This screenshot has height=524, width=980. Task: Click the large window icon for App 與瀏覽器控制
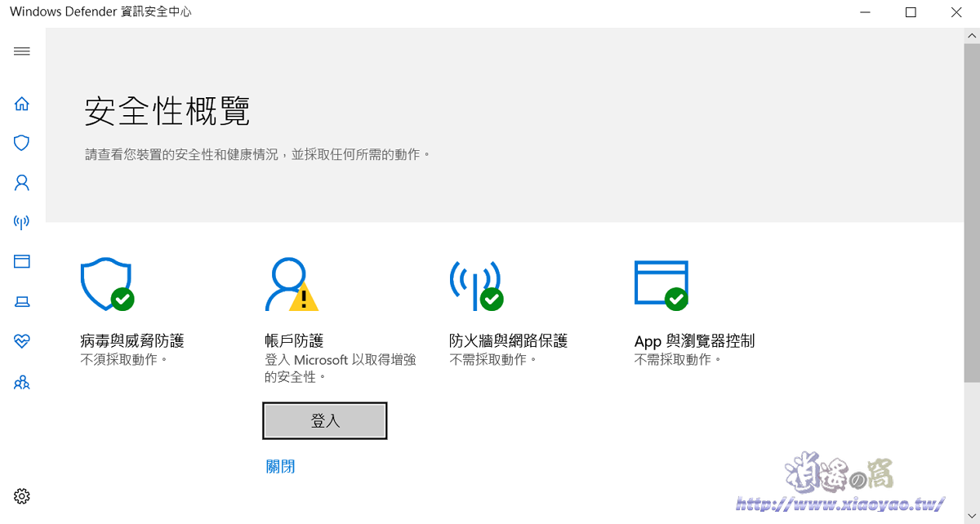tap(661, 286)
